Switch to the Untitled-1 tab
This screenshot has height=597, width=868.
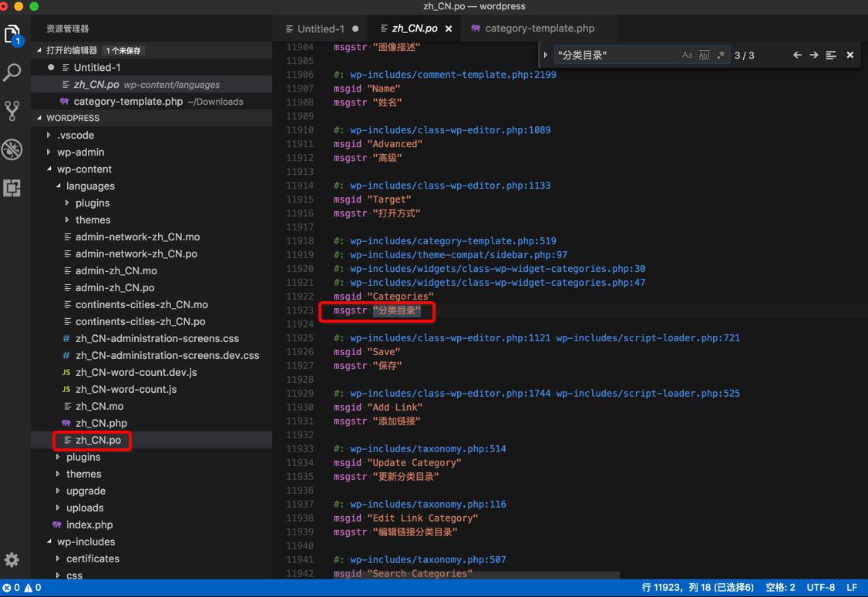point(320,29)
